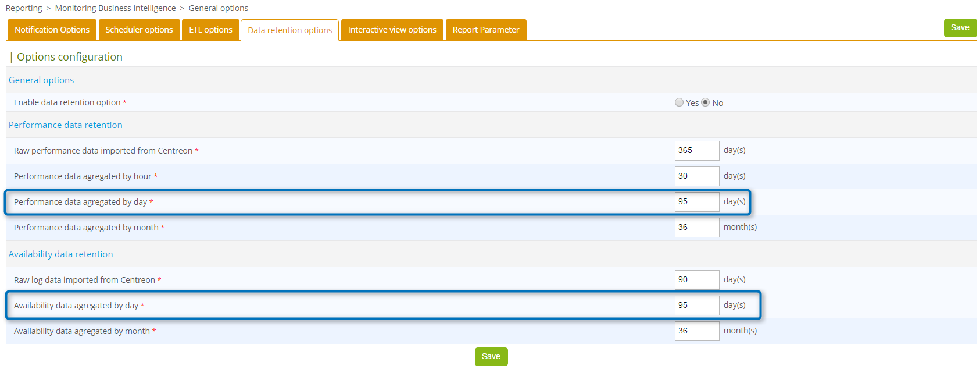
Task: Click General options in the breadcrumb
Action: click(x=218, y=8)
